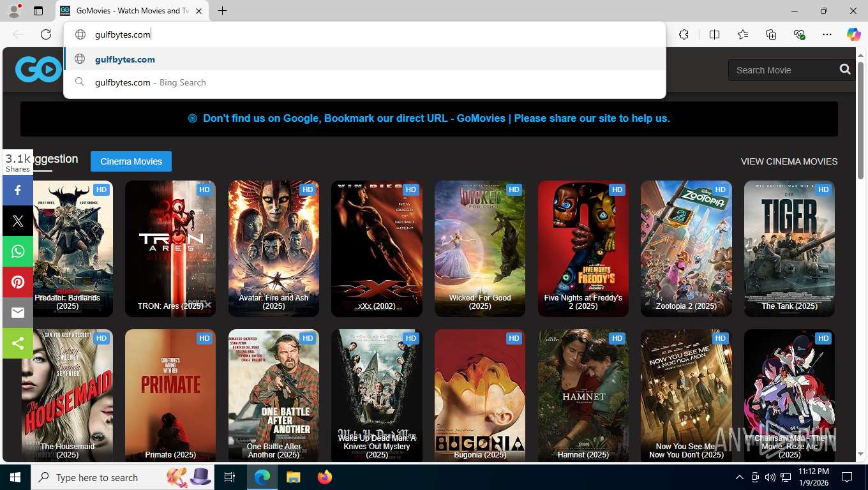Open Task View on taskbar
The height and width of the screenshot is (490, 868).
pyautogui.click(x=230, y=477)
